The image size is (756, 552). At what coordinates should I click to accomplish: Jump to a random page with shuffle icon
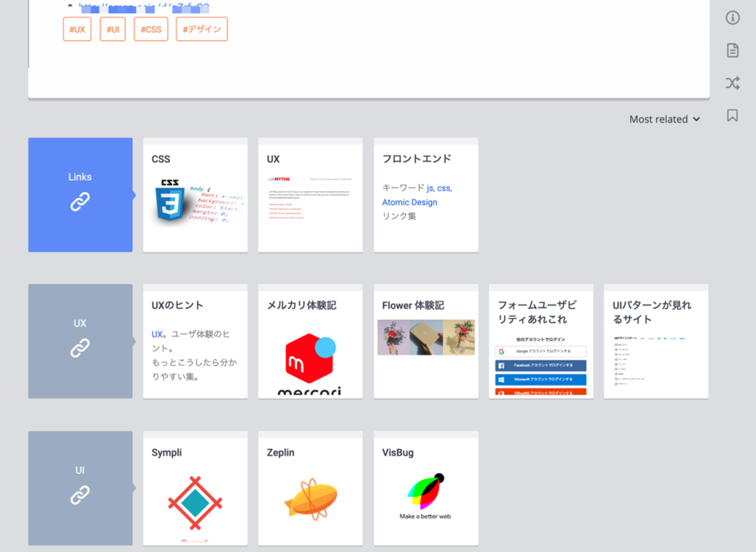732,83
